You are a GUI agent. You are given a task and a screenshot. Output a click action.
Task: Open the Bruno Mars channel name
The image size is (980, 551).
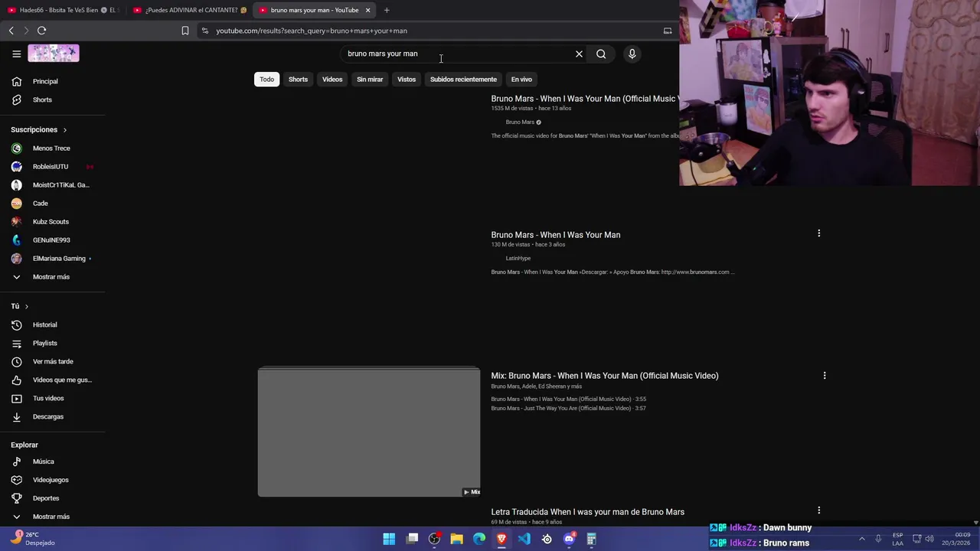pyautogui.click(x=520, y=122)
